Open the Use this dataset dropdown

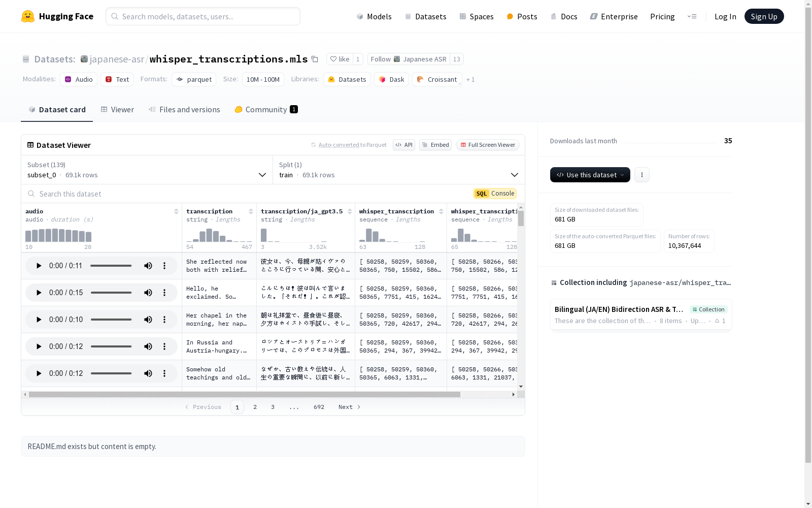point(590,175)
